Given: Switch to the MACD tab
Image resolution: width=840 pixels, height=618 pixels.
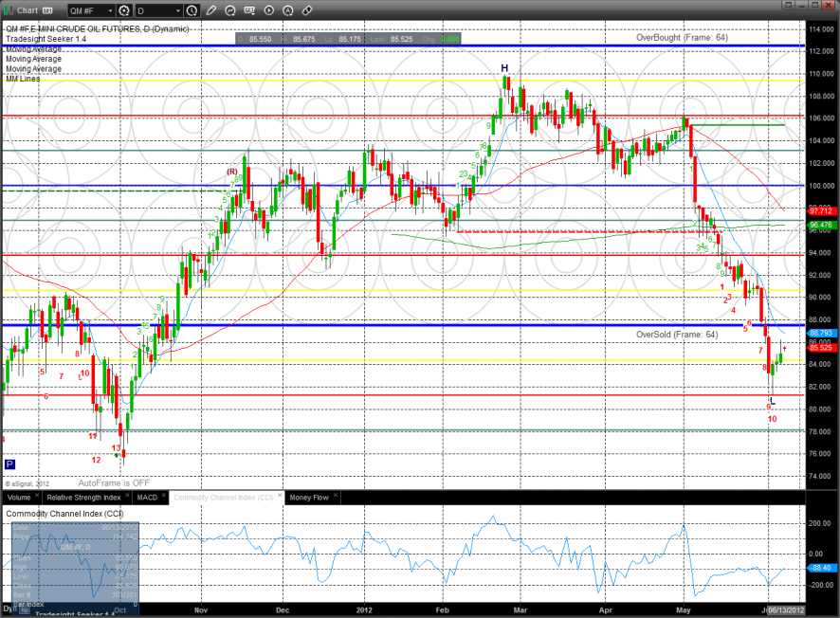Looking at the screenshot, I should pos(147,497).
